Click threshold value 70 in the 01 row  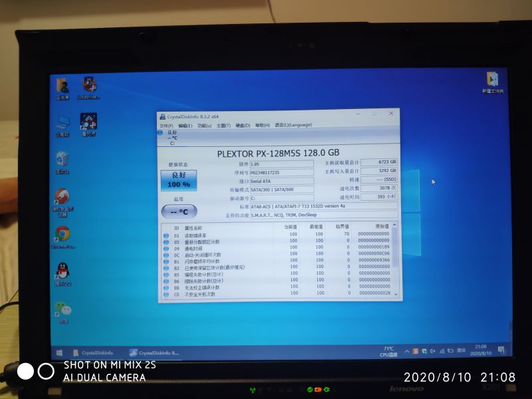(x=346, y=234)
